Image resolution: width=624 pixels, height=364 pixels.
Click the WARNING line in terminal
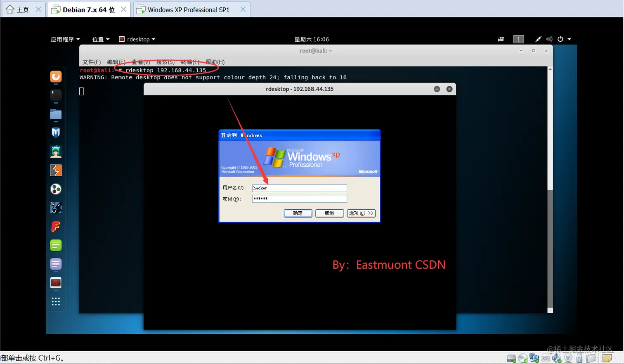coord(213,77)
